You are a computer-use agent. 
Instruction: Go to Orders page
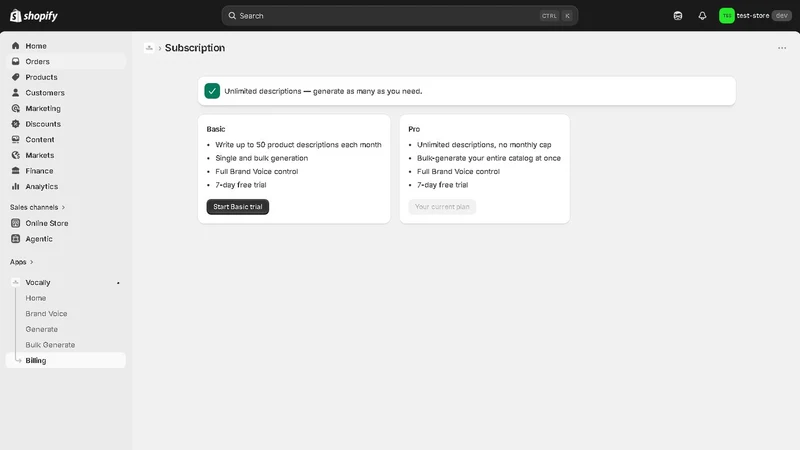pyautogui.click(x=66, y=61)
